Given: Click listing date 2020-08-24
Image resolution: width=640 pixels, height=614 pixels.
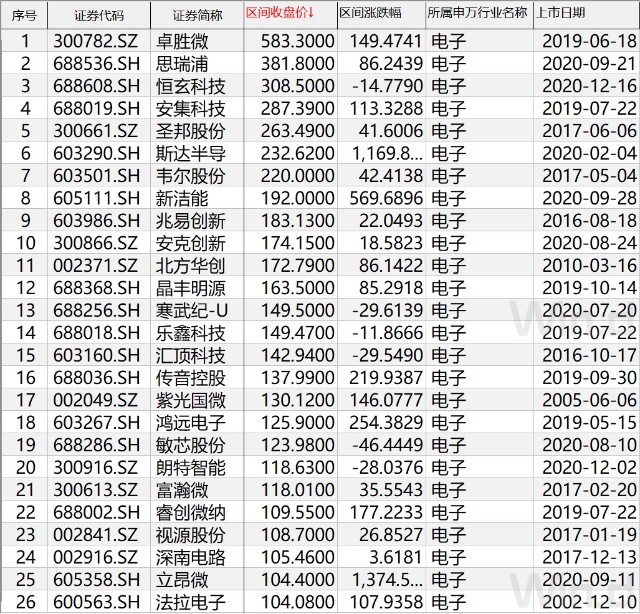Looking at the screenshot, I should pyautogui.click(x=589, y=243).
